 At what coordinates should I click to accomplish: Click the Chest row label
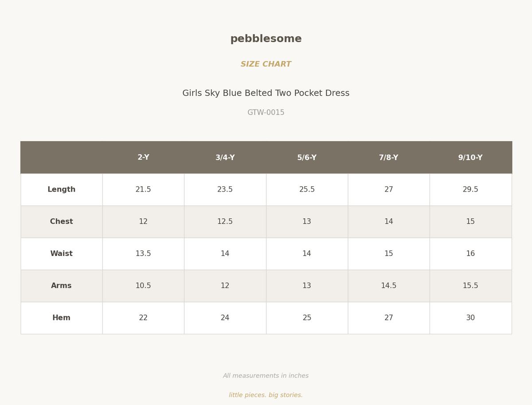(x=62, y=222)
